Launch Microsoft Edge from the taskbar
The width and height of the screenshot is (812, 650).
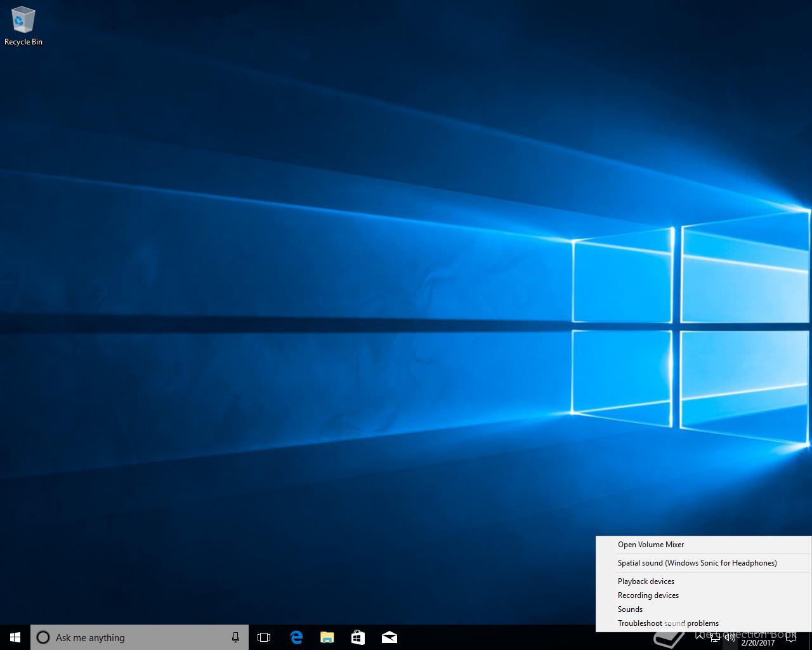[x=296, y=637]
